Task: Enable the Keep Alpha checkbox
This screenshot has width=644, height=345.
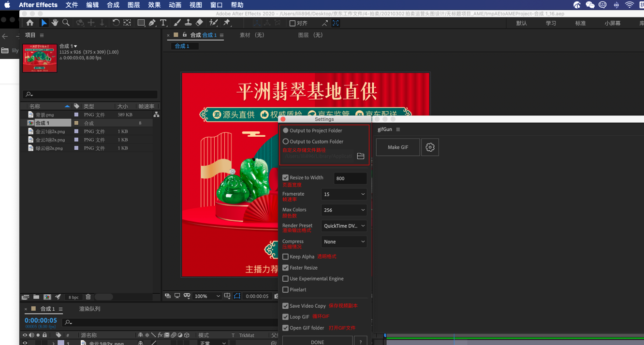Action: point(285,257)
